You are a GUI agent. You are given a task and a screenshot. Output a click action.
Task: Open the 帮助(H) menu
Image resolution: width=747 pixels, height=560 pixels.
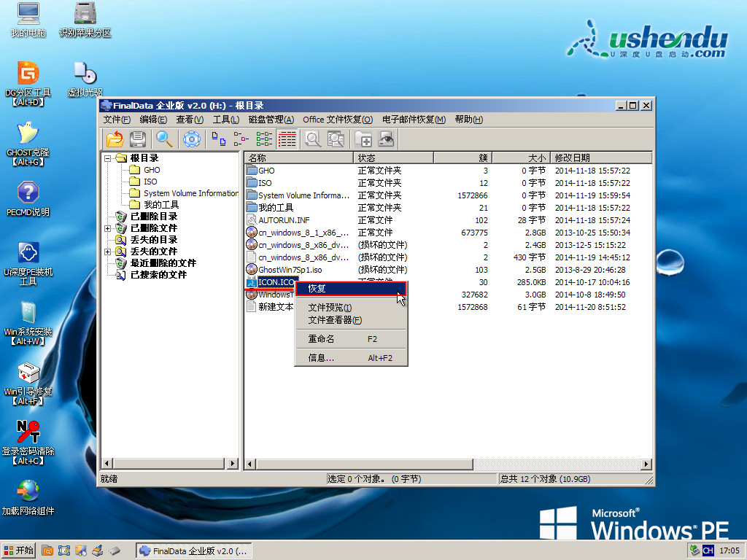click(469, 120)
